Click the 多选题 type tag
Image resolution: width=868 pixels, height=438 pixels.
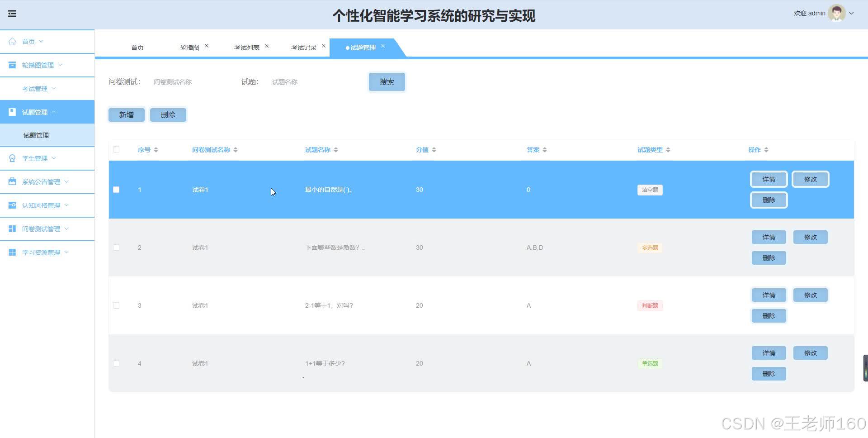pyautogui.click(x=650, y=248)
